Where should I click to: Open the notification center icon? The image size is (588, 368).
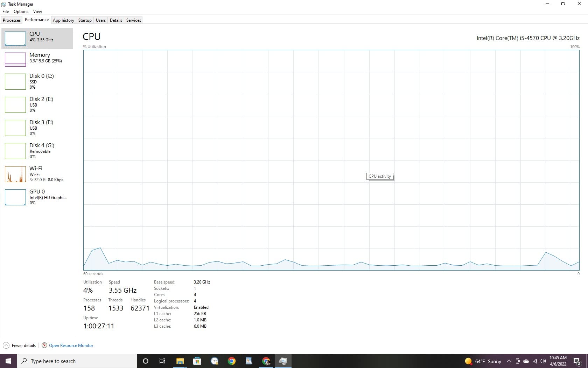tap(577, 361)
